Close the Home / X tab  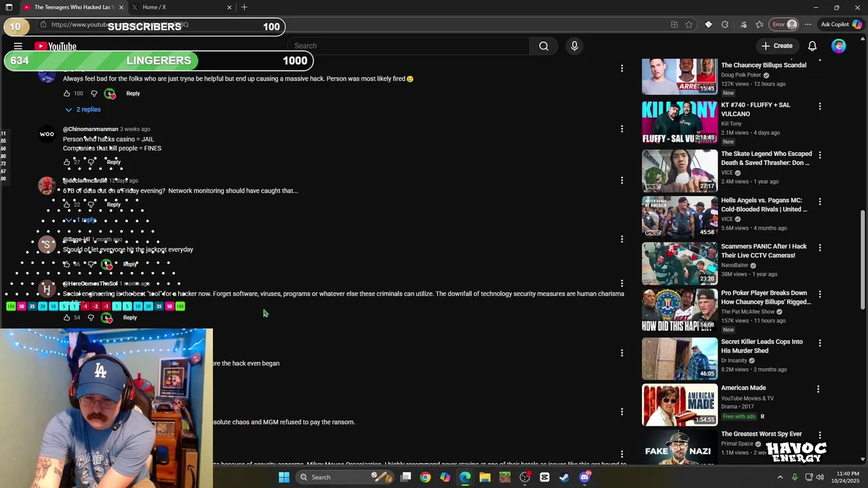point(229,7)
